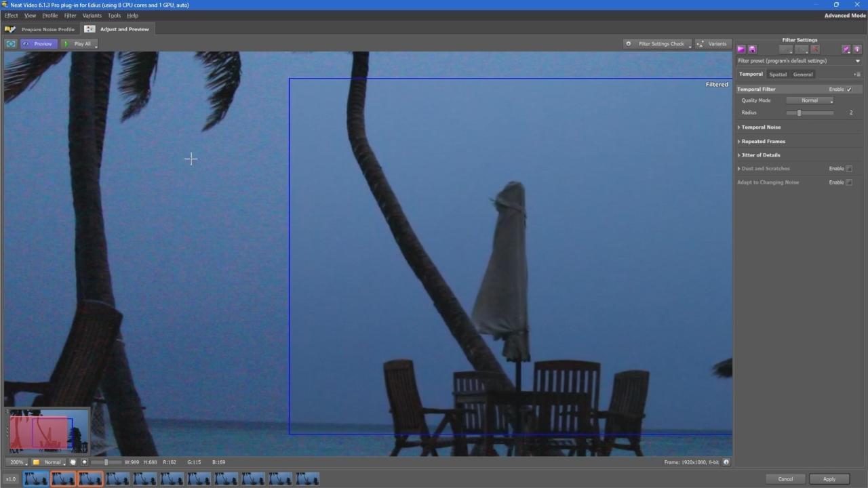868x488 pixels.
Task: Open the Filter Settings Check dropdown
Action: tap(657, 44)
